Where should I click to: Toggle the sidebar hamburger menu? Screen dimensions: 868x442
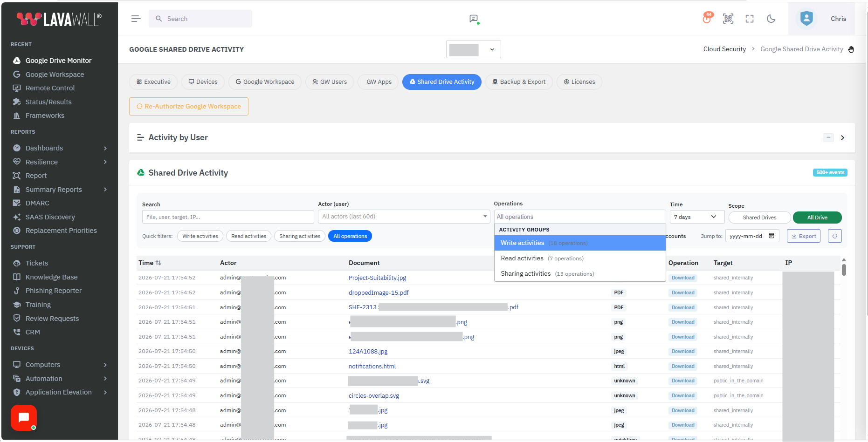tap(136, 19)
